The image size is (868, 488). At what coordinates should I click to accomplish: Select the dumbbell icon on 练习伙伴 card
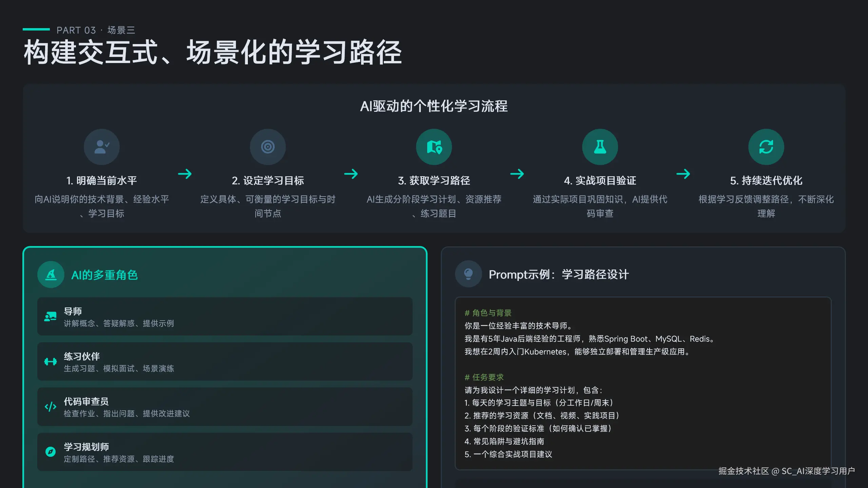pyautogui.click(x=50, y=362)
